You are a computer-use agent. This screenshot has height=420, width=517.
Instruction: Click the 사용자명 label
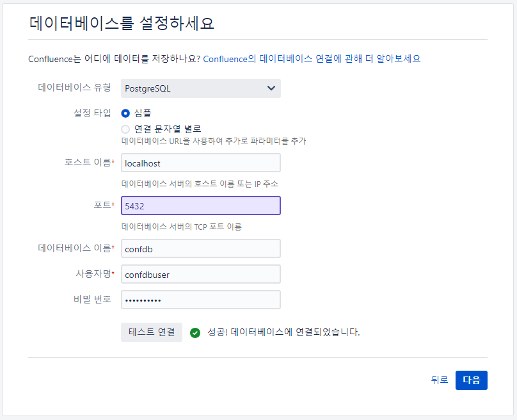point(95,274)
